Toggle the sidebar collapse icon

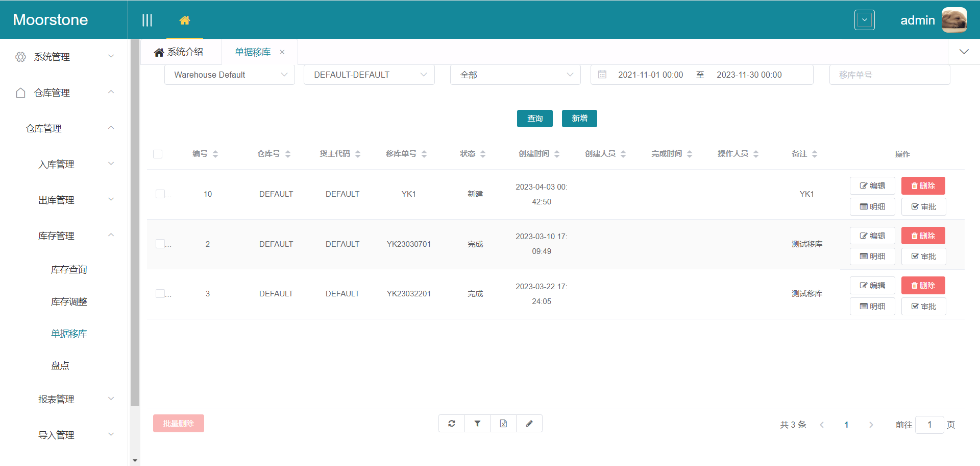[x=147, y=20]
